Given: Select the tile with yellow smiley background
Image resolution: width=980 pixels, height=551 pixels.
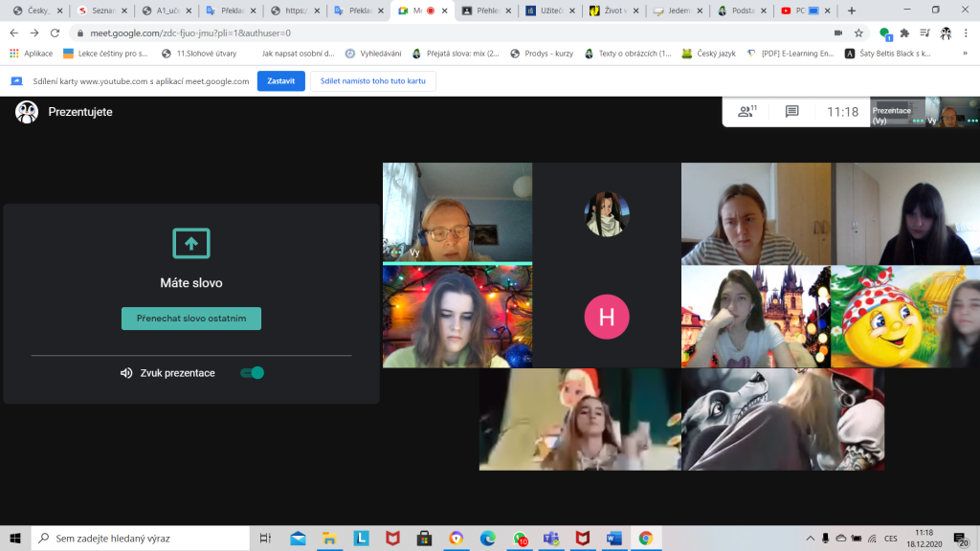Looking at the screenshot, I should [905, 317].
